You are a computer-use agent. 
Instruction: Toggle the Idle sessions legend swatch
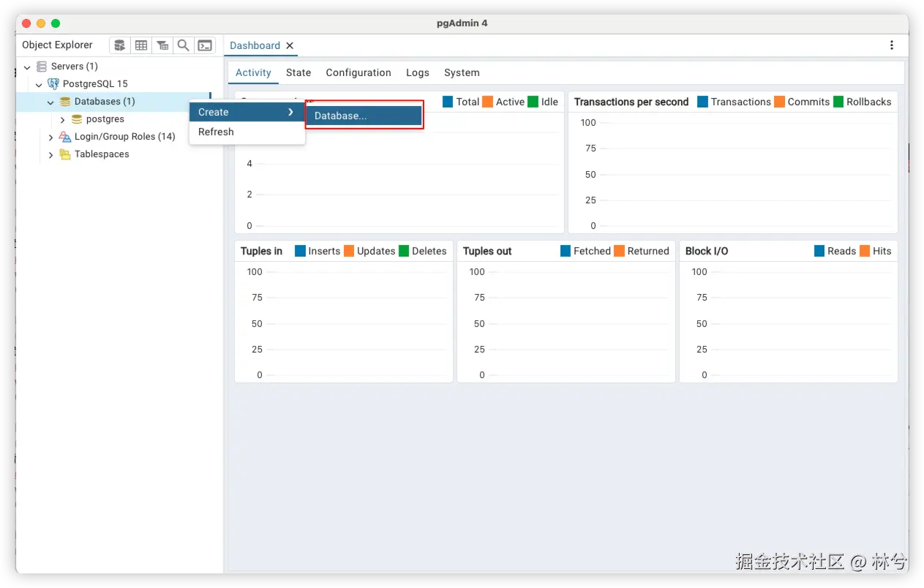[x=533, y=102]
